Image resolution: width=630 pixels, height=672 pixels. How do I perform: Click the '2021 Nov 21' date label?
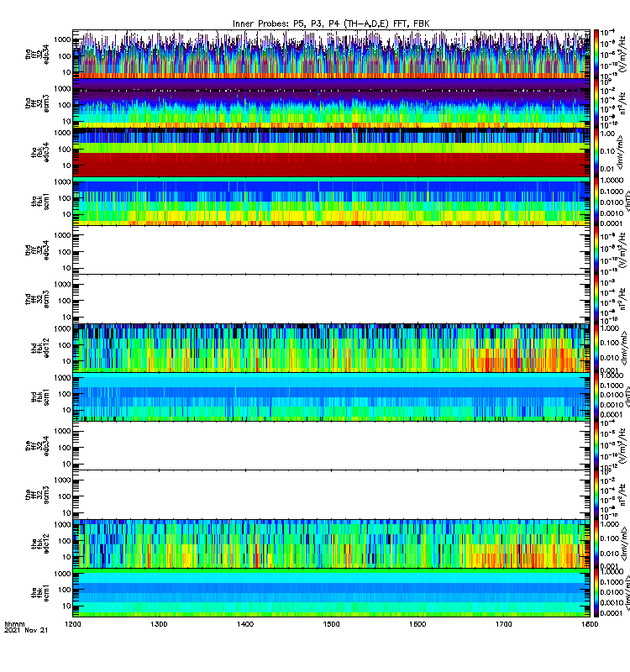(x=26, y=631)
